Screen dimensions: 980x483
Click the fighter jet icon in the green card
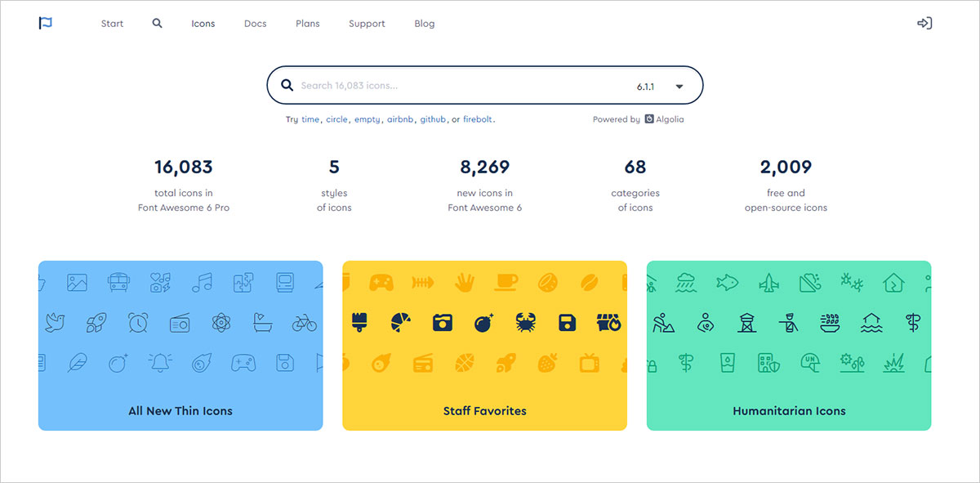[768, 283]
